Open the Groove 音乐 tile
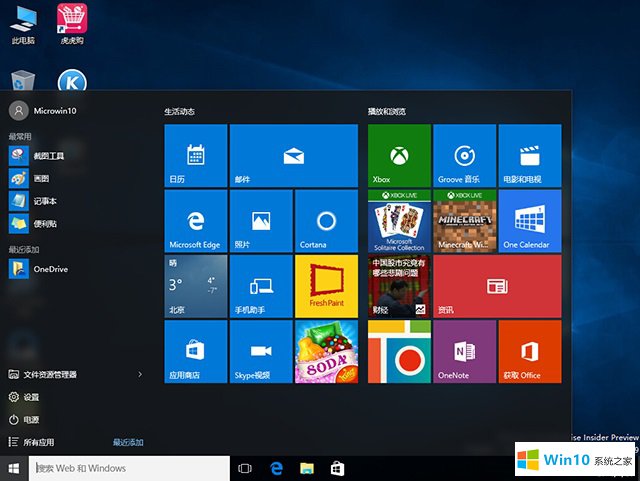Image resolution: width=640 pixels, height=481 pixels. 464,156
